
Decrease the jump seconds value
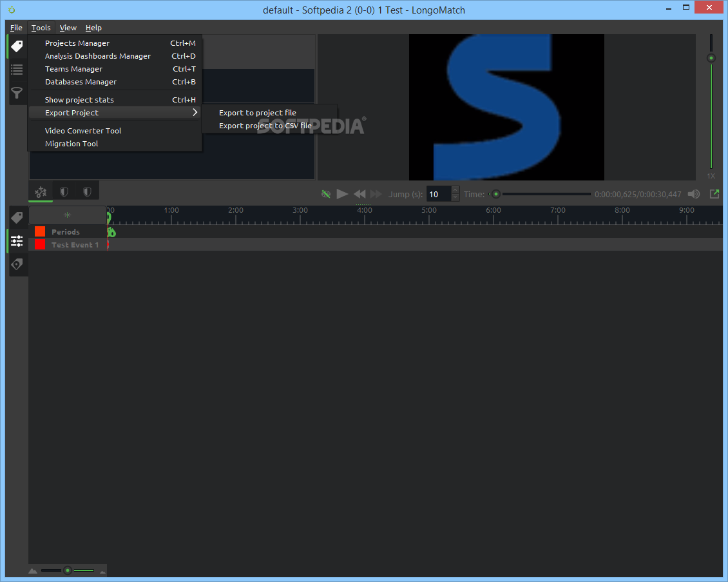pyautogui.click(x=455, y=198)
